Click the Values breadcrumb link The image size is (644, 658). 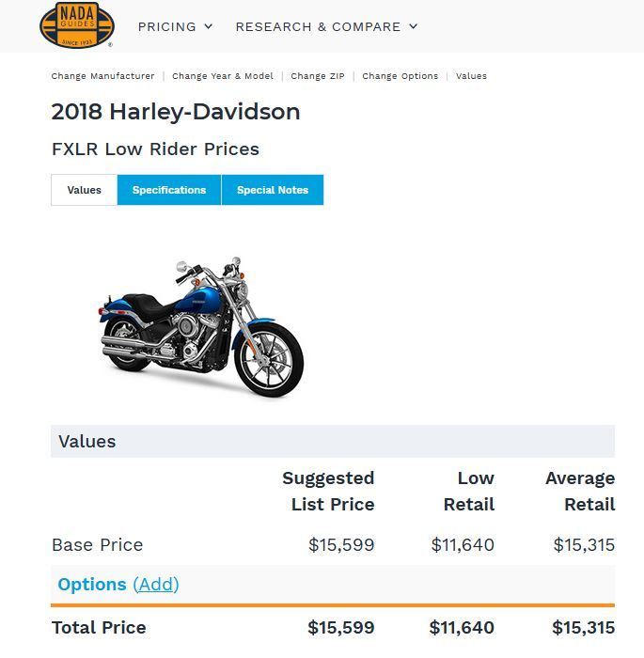(x=471, y=76)
